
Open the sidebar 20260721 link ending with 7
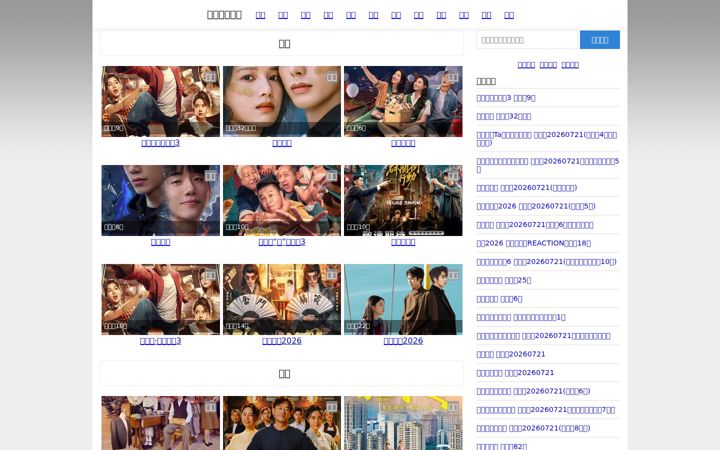point(546,410)
